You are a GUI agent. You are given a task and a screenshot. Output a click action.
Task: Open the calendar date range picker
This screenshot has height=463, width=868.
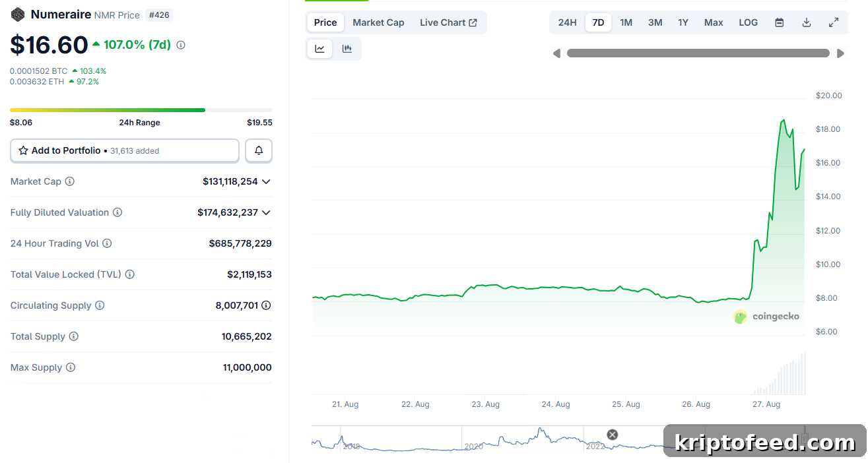(780, 22)
